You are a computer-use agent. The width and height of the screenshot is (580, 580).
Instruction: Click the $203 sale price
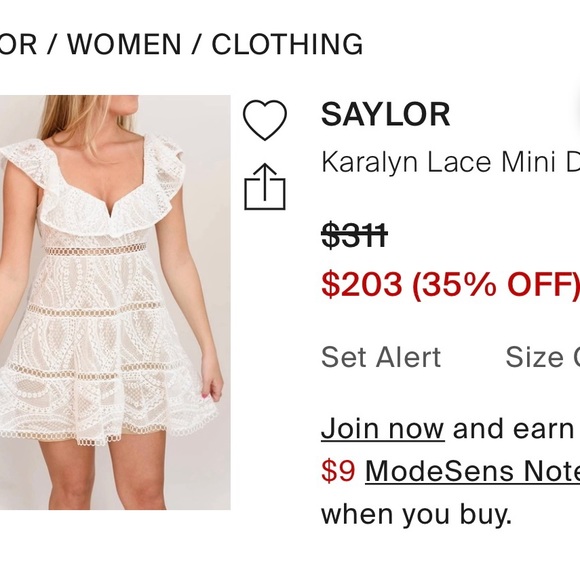[x=361, y=284]
